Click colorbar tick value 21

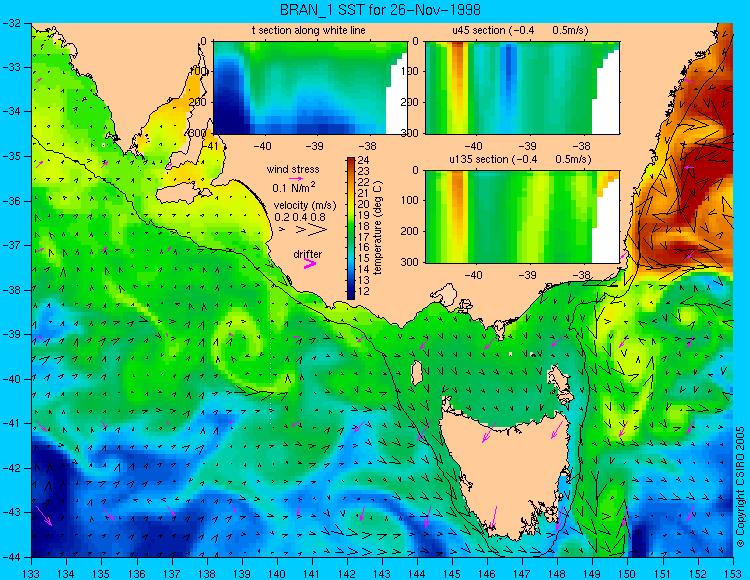pos(364,193)
